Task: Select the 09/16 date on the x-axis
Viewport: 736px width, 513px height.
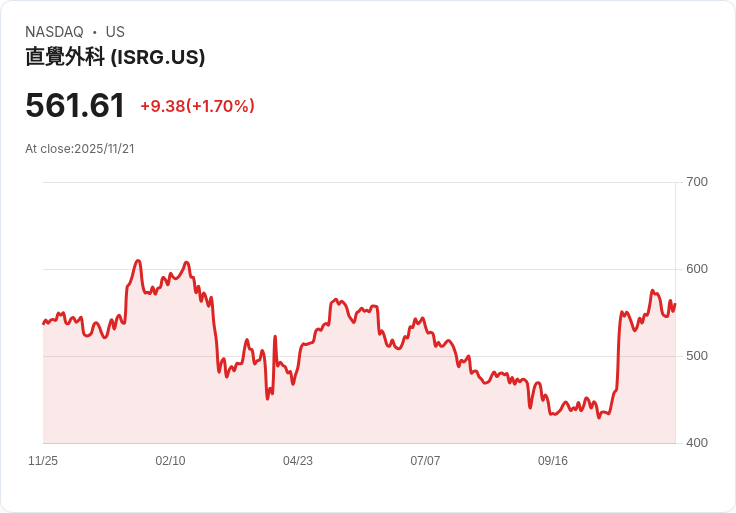Action: [553, 461]
